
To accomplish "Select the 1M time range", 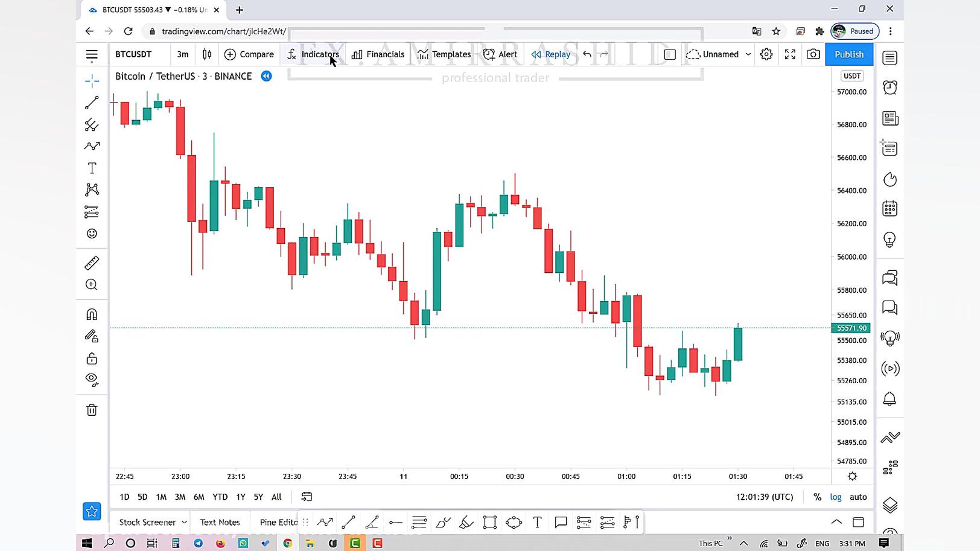I will tap(161, 497).
